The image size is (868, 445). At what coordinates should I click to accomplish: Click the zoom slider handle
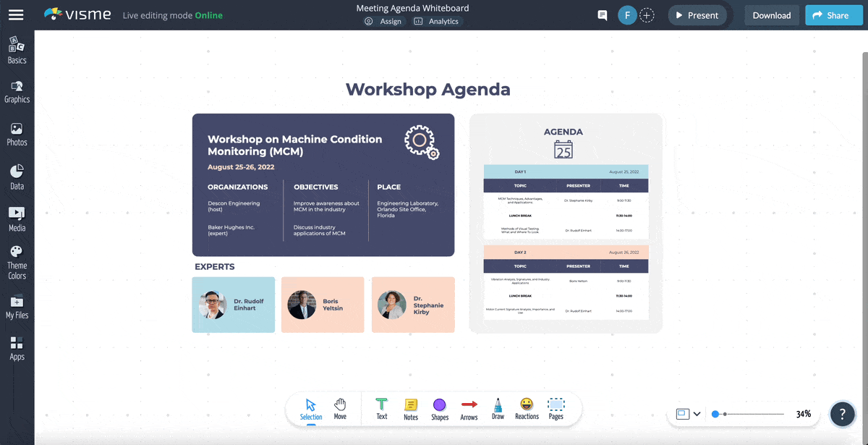(715, 414)
